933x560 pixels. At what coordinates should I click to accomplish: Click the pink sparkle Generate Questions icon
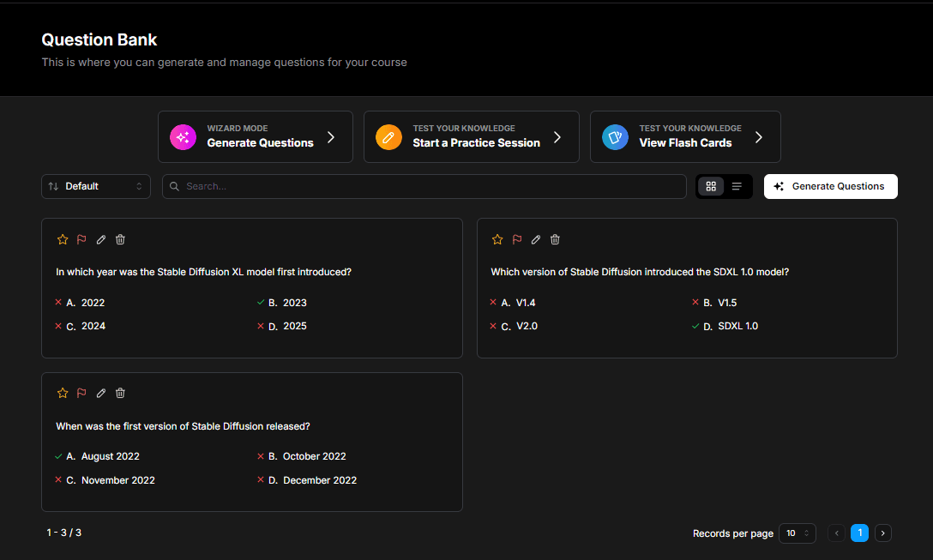click(183, 137)
